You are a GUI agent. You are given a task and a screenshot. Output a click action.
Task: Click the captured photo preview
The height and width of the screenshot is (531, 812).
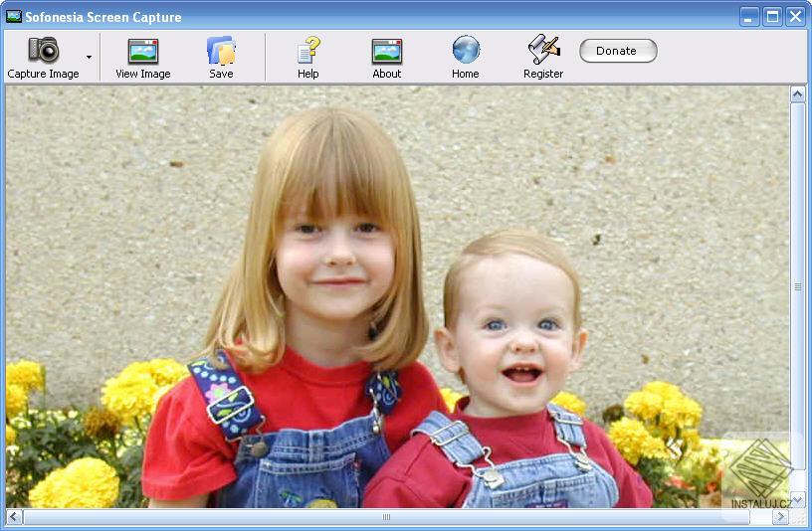pyautogui.click(x=397, y=296)
